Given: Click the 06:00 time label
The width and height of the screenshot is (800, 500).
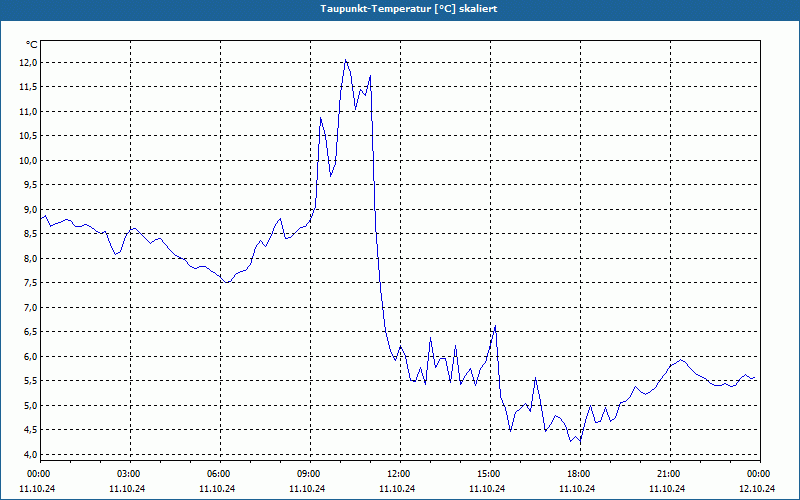Looking at the screenshot, I should click(x=220, y=474).
